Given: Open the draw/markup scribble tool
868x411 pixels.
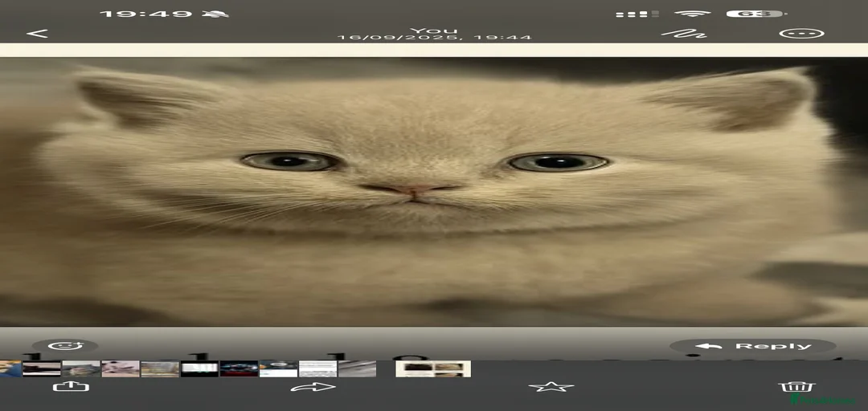Looking at the screenshot, I should pos(683,34).
